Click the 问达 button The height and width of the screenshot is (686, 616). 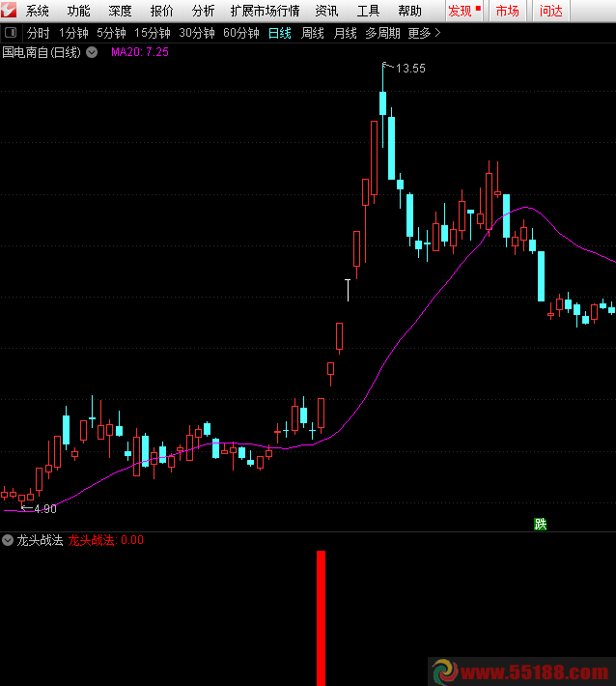pos(551,12)
